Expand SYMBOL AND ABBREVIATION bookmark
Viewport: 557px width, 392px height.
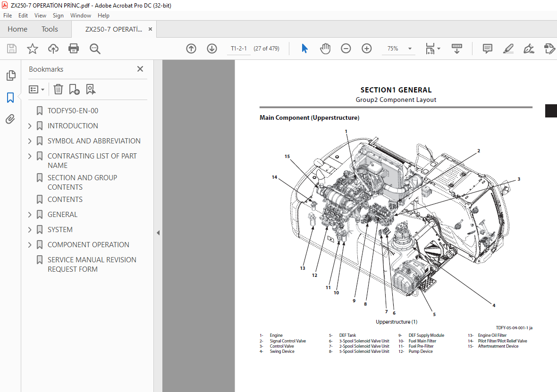30,141
